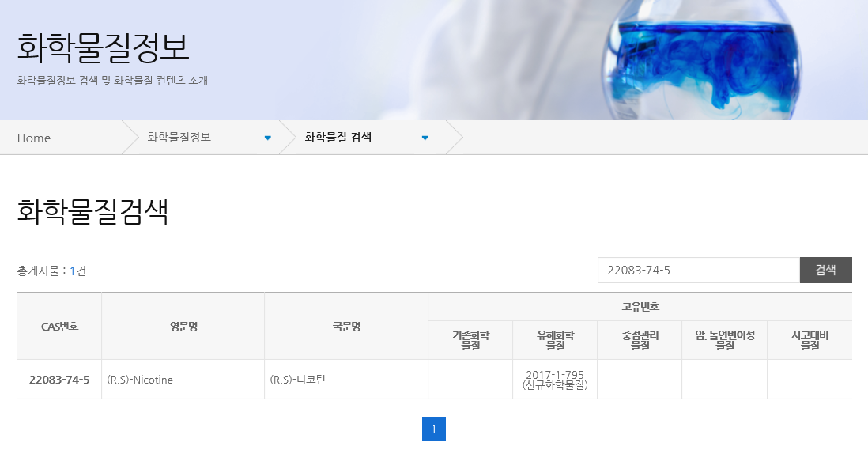Expand the 화학물질 검색 breadcrumb dropdown arrow

[425, 138]
